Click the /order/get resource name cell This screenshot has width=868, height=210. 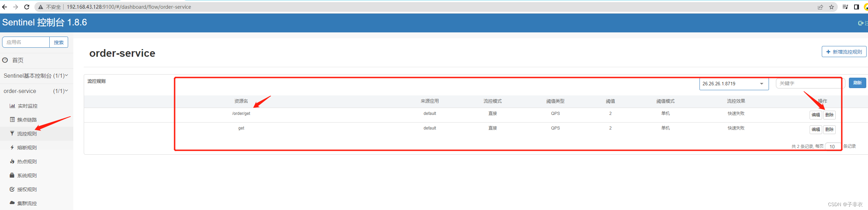pyautogui.click(x=241, y=114)
